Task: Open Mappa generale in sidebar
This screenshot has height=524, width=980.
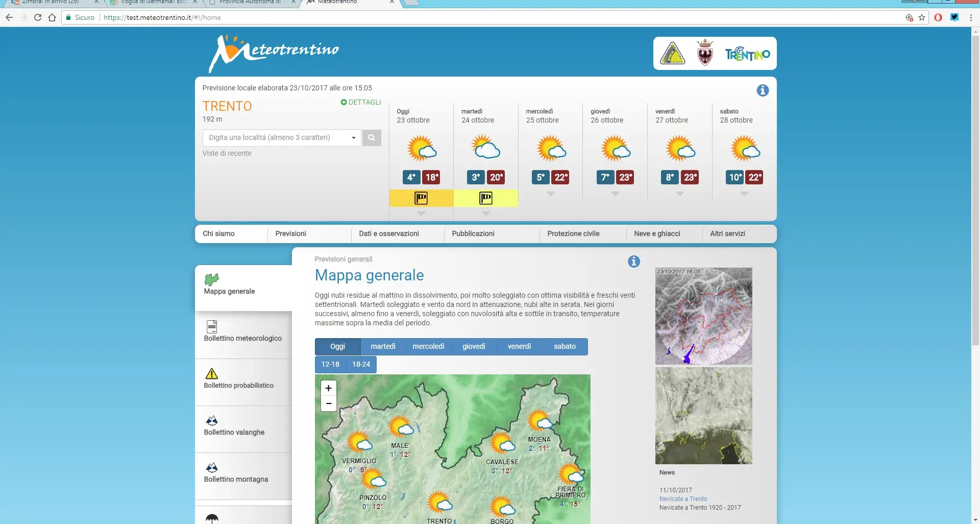Action: [x=243, y=288]
